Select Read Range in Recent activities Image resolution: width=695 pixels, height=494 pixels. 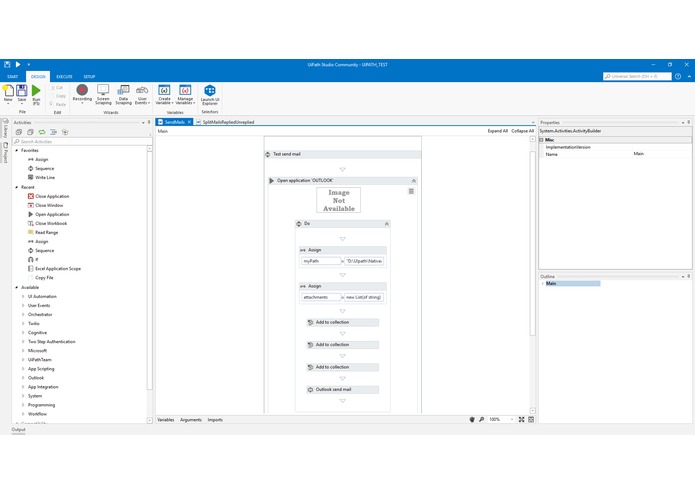(x=47, y=233)
